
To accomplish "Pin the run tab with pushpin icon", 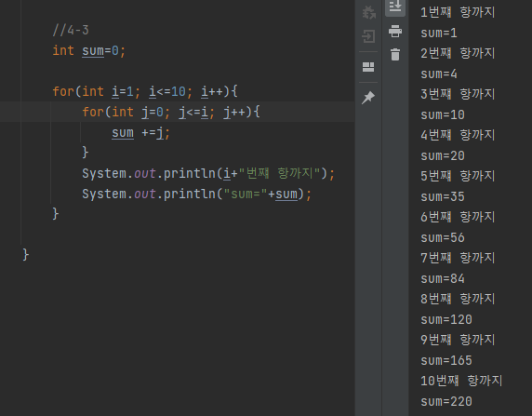I will 368,98.
